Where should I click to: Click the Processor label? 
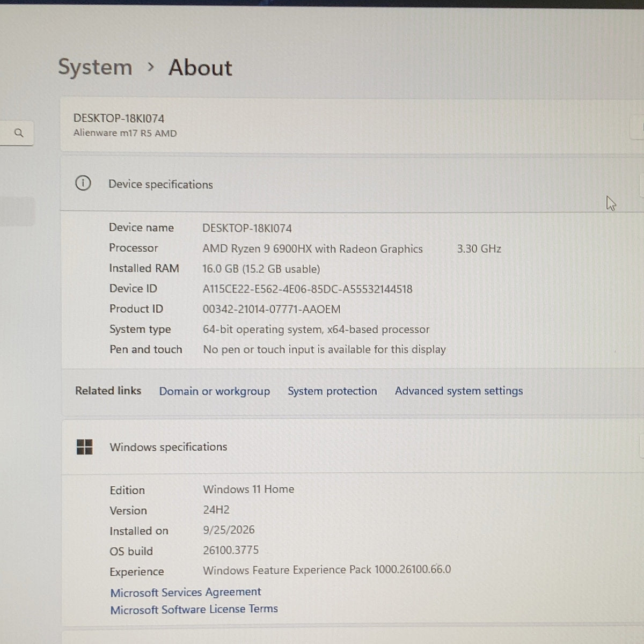coord(134,248)
